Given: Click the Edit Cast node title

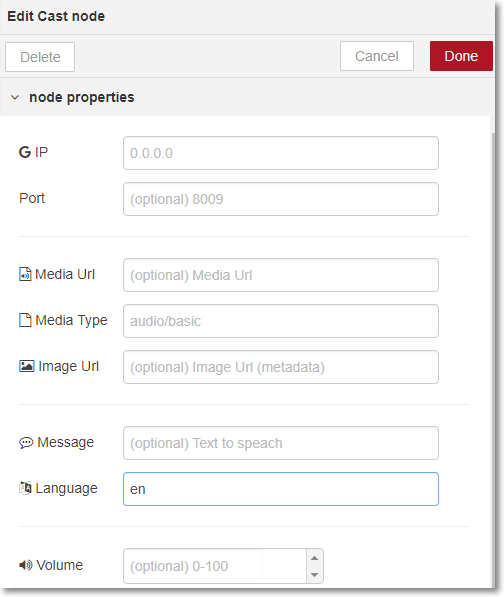Looking at the screenshot, I should [56, 16].
